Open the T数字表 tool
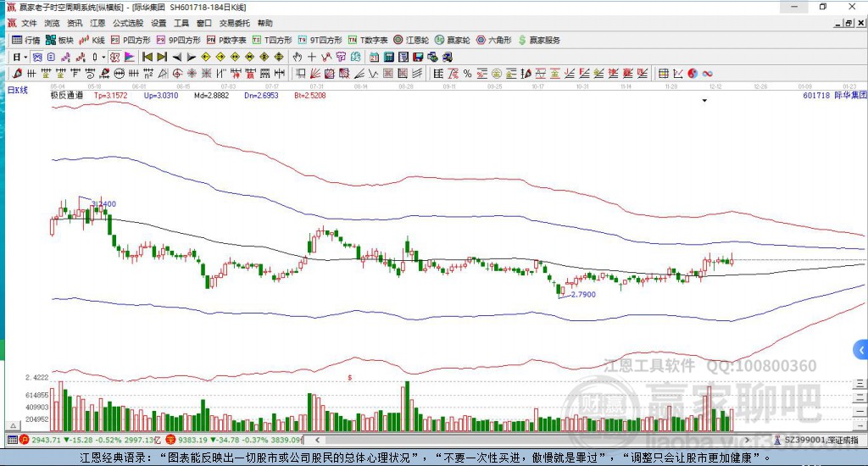The image size is (868, 466). click(368, 40)
